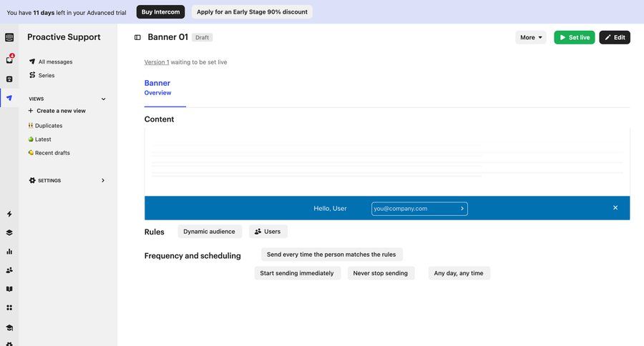
Task: Click the Banner 01 title
Action: (x=168, y=37)
